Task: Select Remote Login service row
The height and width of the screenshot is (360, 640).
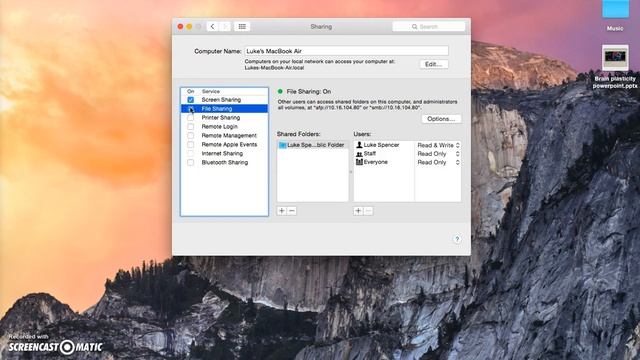Action: tap(224, 127)
